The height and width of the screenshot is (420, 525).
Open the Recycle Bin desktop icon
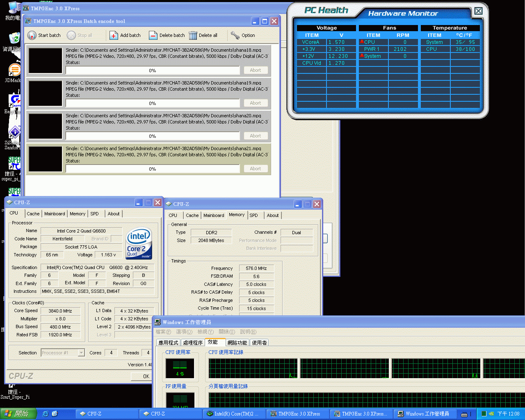tap(14, 39)
